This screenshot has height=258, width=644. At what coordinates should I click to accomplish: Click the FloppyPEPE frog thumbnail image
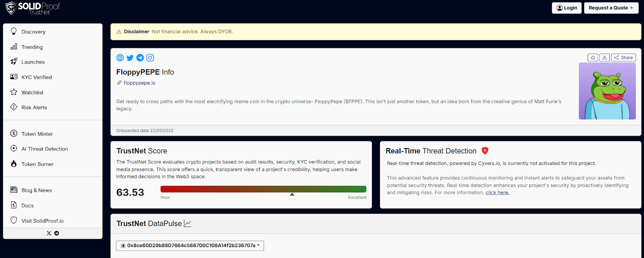click(607, 91)
